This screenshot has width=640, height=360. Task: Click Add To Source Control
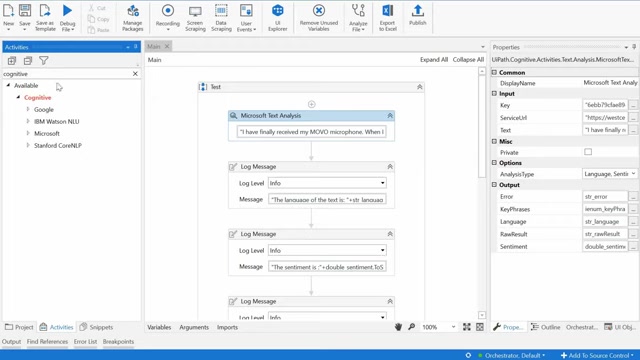597,355
